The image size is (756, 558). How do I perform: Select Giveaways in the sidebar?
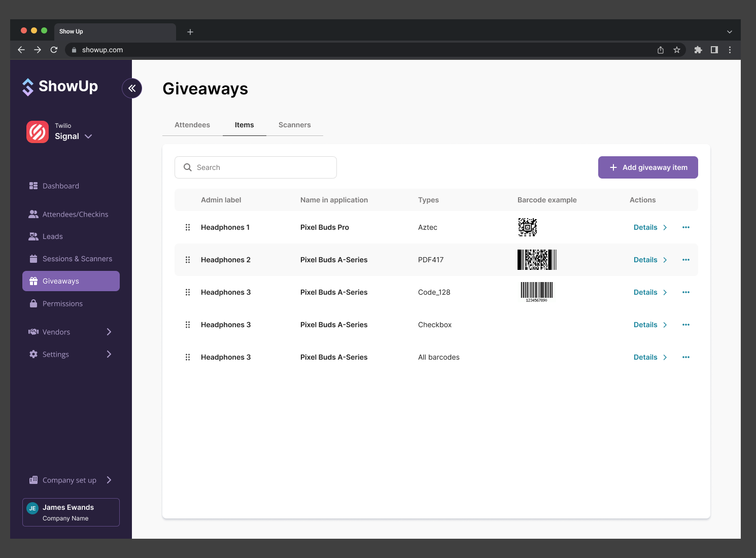coord(71,281)
